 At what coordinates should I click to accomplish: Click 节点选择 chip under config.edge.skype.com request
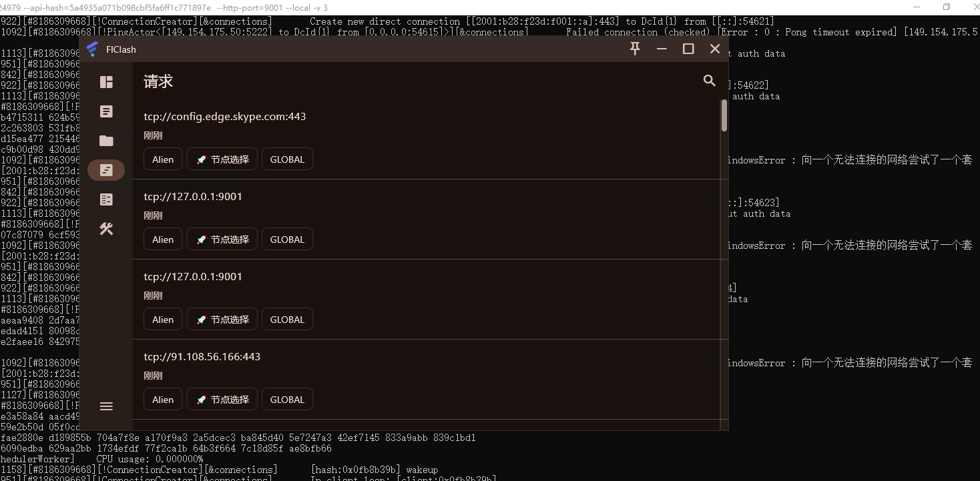pyautogui.click(x=222, y=159)
